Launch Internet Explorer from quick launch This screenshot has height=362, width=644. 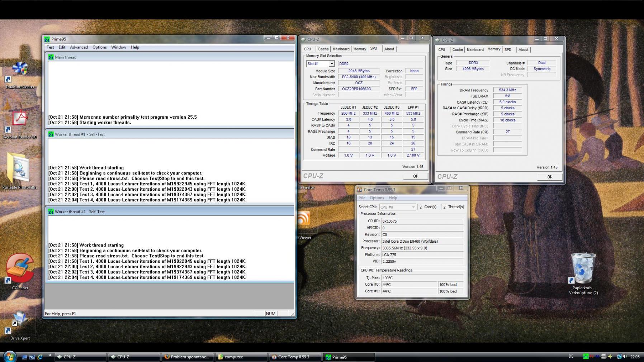[x=40, y=357]
